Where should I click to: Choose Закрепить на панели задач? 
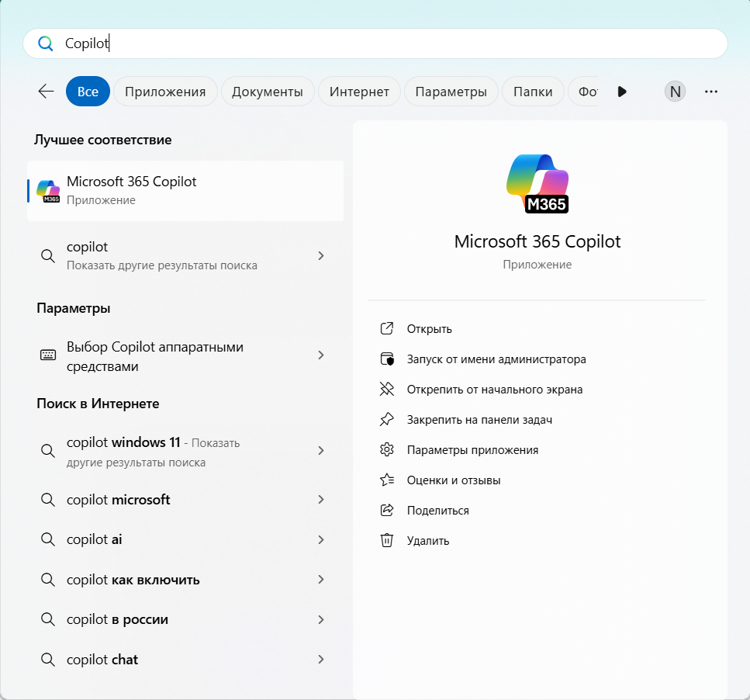click(x=479, y=420)
